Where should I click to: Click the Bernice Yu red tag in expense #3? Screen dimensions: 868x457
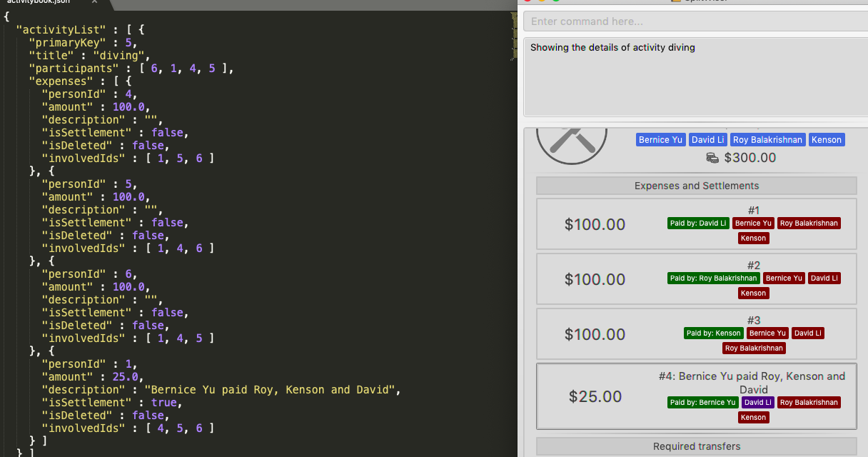(x=767, y=333)
